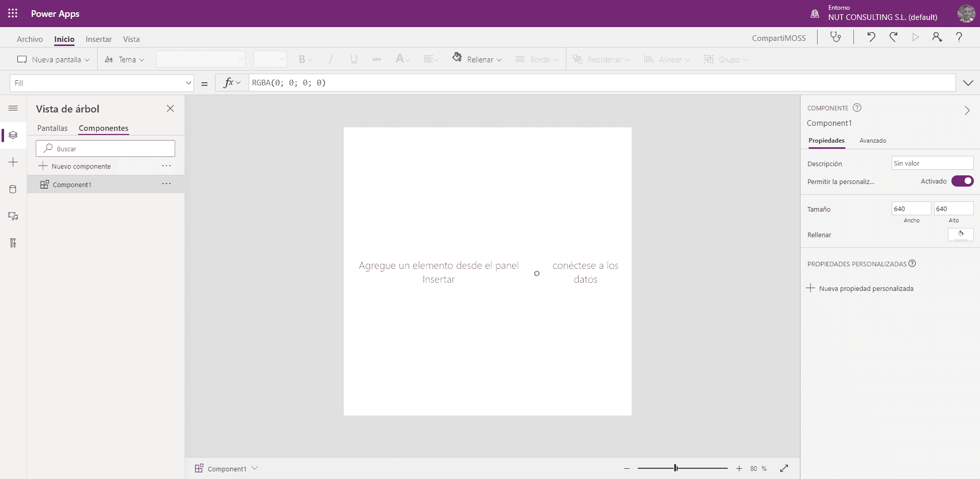Click Nuevo componente button
Screen dimensions: 980x479
(x=75, y=166)
